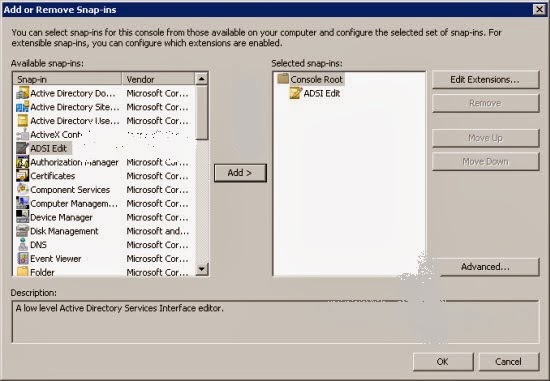Click the Active Directory Sites snap-in icon

coord(23,107)
